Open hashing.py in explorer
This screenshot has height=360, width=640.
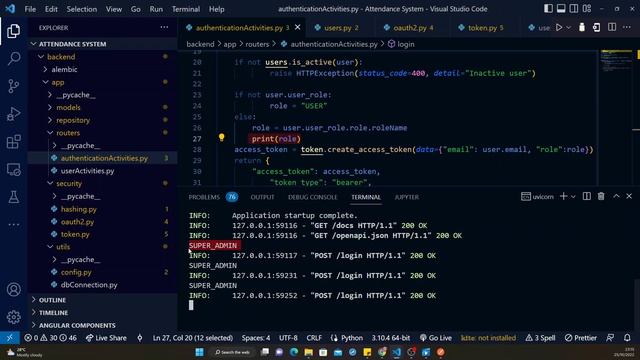pos(102,209)
